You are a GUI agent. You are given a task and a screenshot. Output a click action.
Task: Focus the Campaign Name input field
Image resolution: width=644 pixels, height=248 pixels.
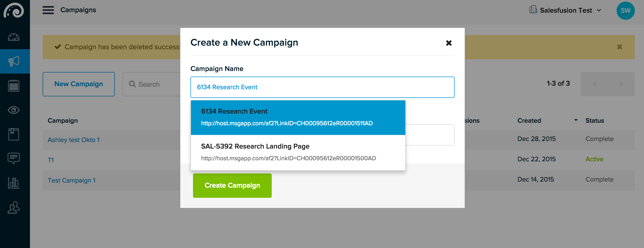(323, 87)
